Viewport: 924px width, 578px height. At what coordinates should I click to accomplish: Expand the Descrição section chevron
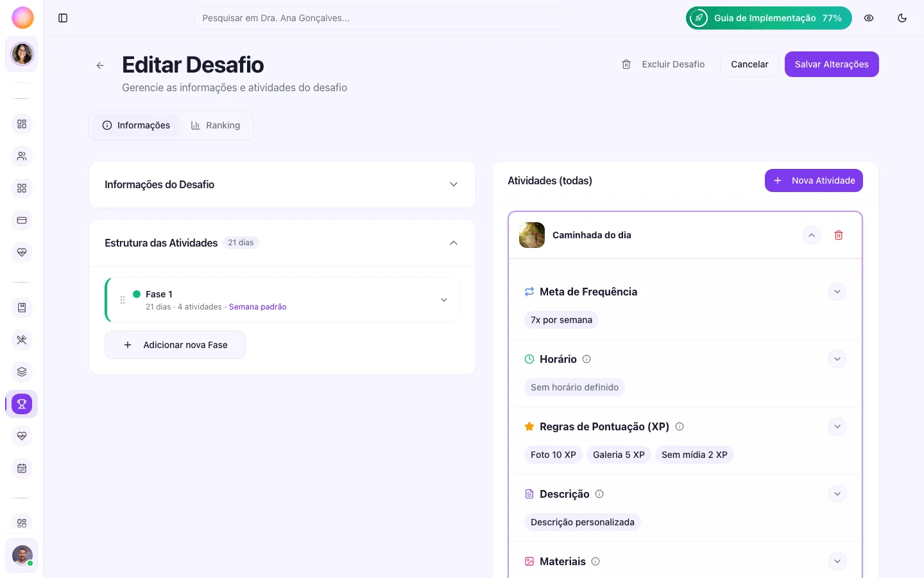(x=837, y=494)
